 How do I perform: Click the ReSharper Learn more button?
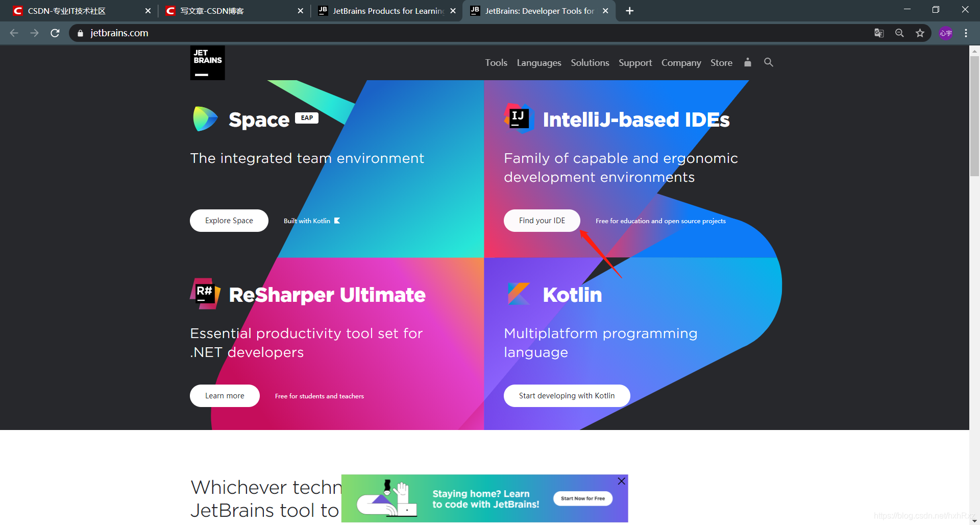point(225,396)
